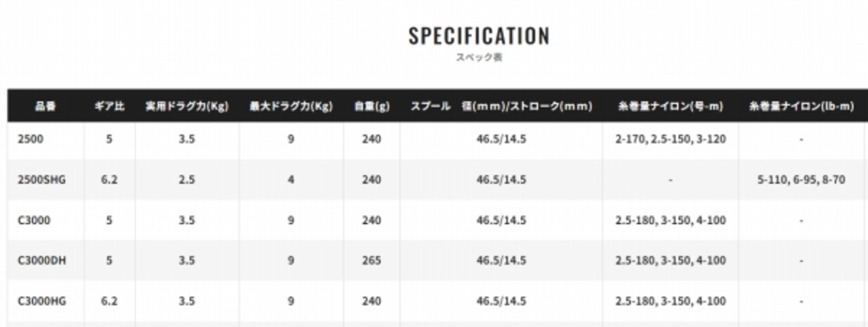Click the 2-170, 2.5-150, 3-120 cell
Screen dimensions: 868x327
coord(671,139)
